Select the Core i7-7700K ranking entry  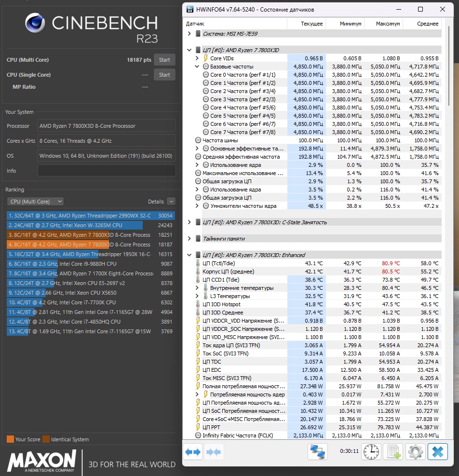click(x=91, y=302)
